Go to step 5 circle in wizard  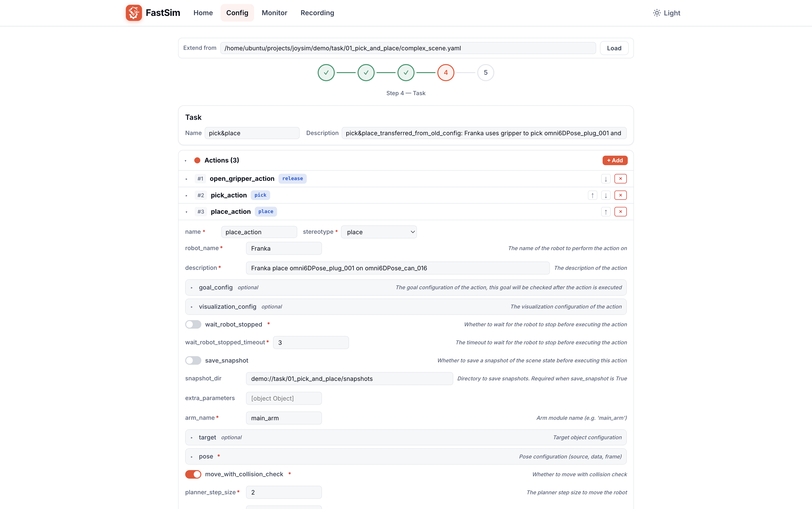pyautogui.click(x=485, y=73)
